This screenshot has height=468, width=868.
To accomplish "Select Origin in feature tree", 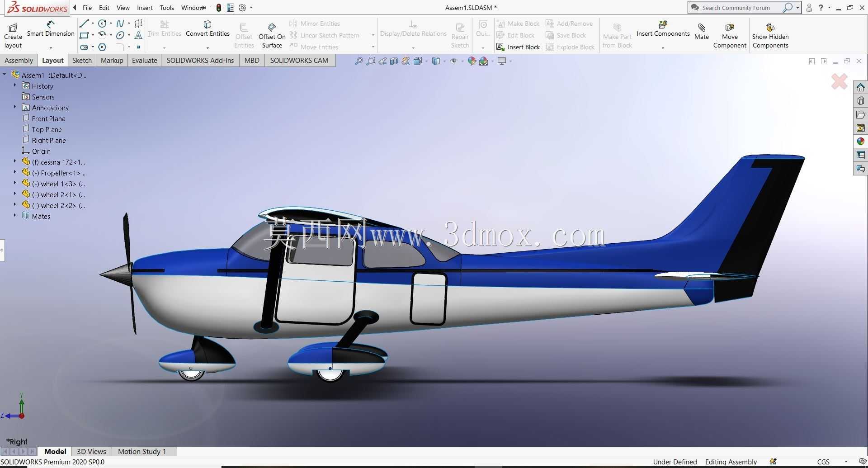I will click(x=36, y=151).
